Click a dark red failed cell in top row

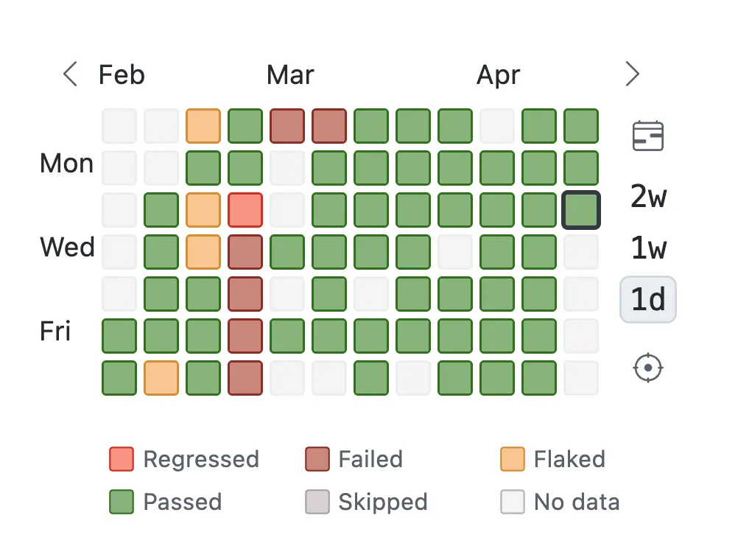[287, 125]
